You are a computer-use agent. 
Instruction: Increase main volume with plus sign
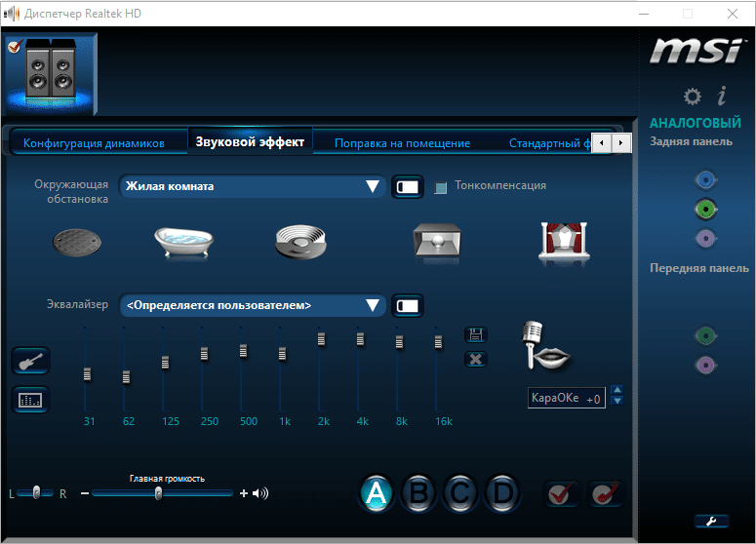pyautogui.click(x=244, y=493)
